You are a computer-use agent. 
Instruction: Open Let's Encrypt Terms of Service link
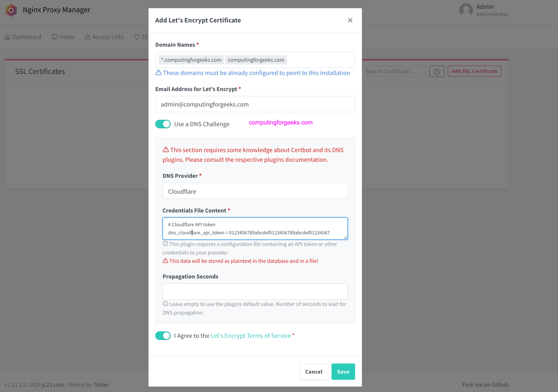point(250,336)
